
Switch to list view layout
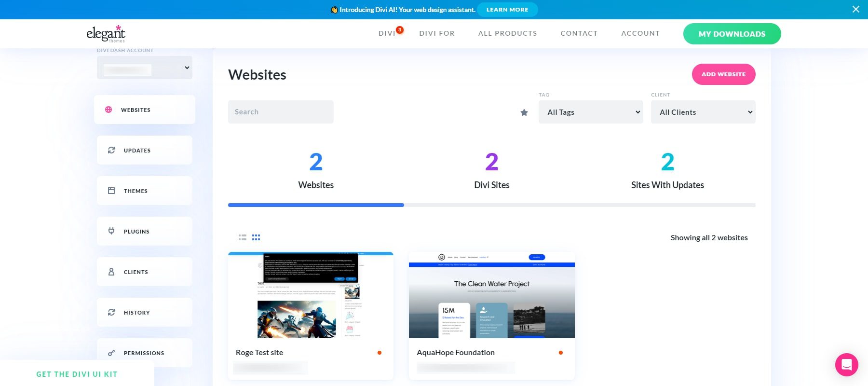coord(243,237)
